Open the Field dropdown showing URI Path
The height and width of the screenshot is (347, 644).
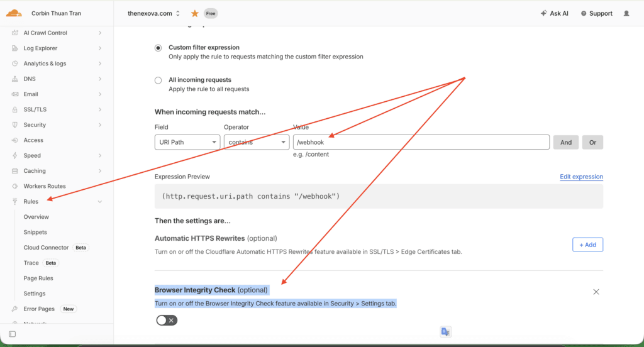point(187,142)
